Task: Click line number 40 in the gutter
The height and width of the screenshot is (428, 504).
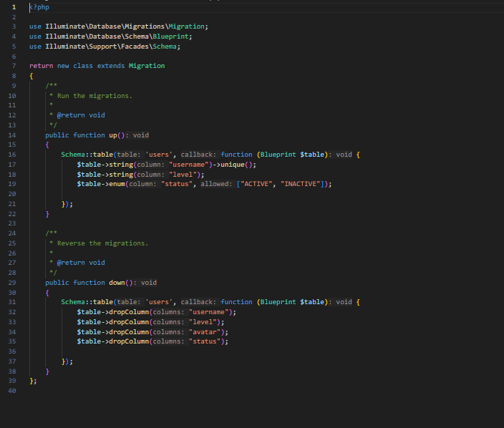Action: (x=11, y=391)
